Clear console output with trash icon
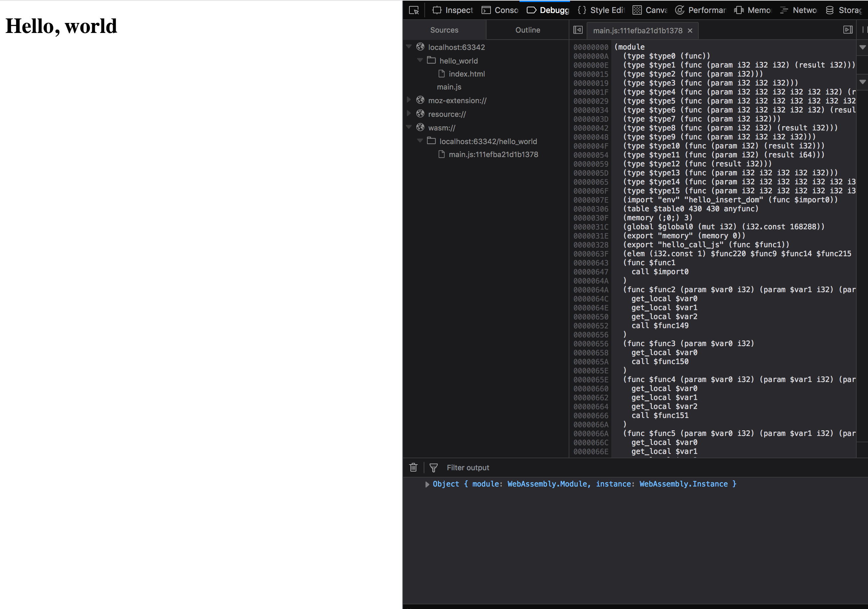The width and height of the screenshot is (868, 609). (413, 468)
